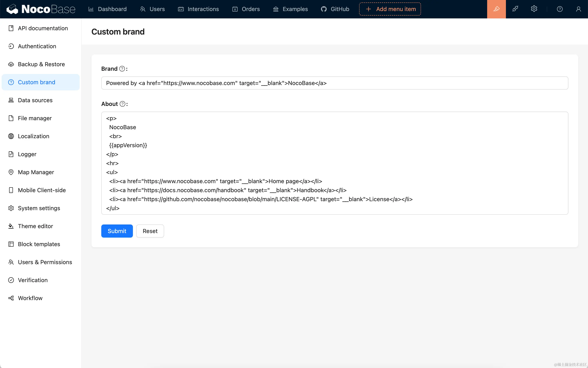The image size is (588, 368).
Task: Open System settings page
Action: [41, 208]
